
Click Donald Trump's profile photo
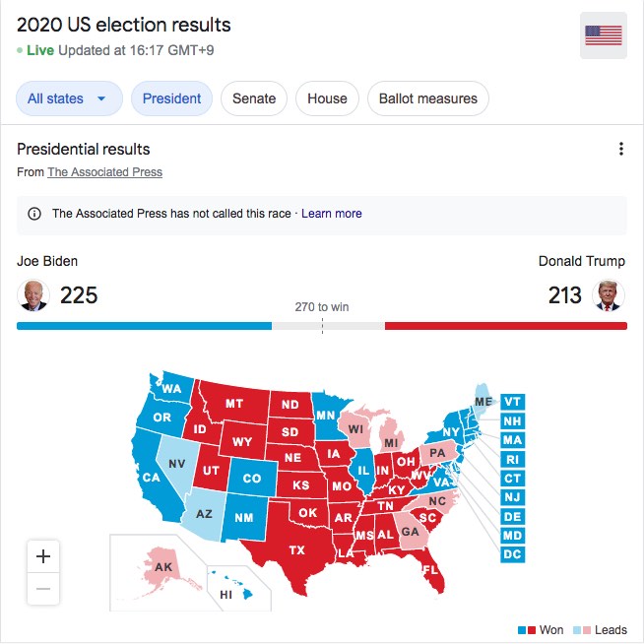(x=609, y=295)
